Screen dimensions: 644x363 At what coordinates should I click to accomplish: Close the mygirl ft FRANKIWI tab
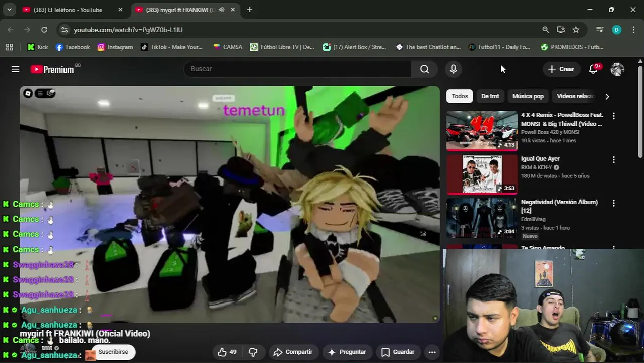pyautogui.click(x=233, y=10)
